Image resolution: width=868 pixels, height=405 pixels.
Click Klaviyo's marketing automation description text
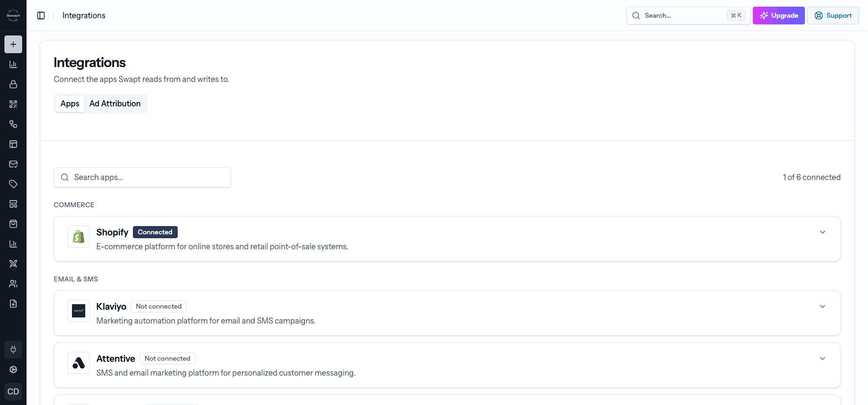click(206, 321)
